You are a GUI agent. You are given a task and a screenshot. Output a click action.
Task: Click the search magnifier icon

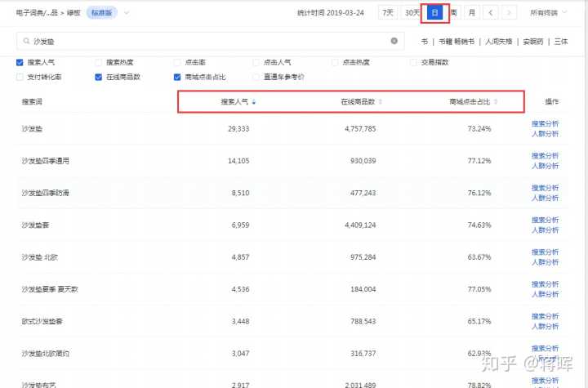(26, 40)
